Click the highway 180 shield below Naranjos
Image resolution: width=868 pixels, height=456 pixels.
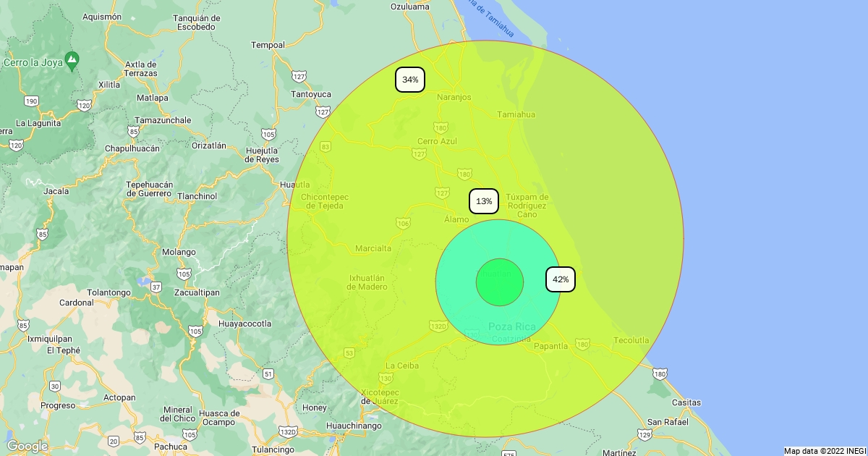[441, 127]
